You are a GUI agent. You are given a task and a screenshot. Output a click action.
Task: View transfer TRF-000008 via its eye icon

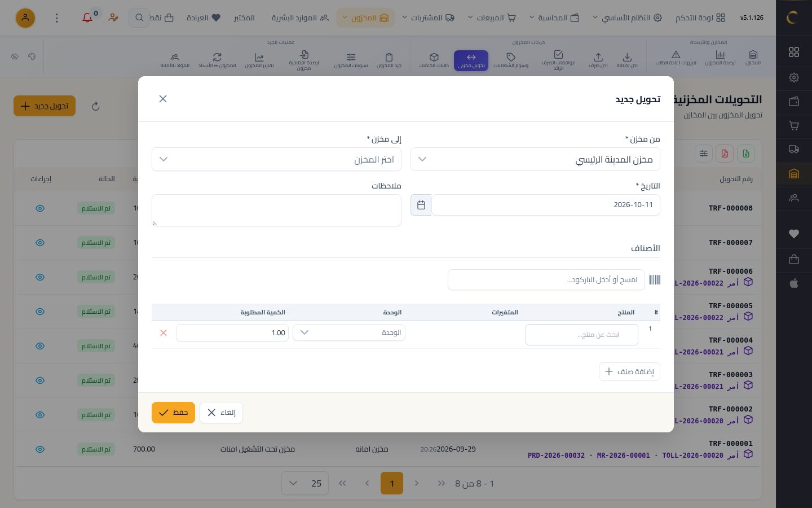(x=40, y=208)
